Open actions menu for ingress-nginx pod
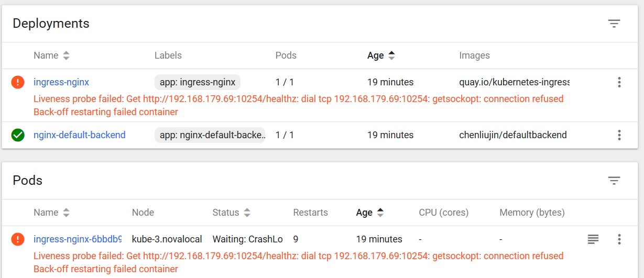Image resolution: width=644 pixels, height=278 pixels. click(619, 239)
